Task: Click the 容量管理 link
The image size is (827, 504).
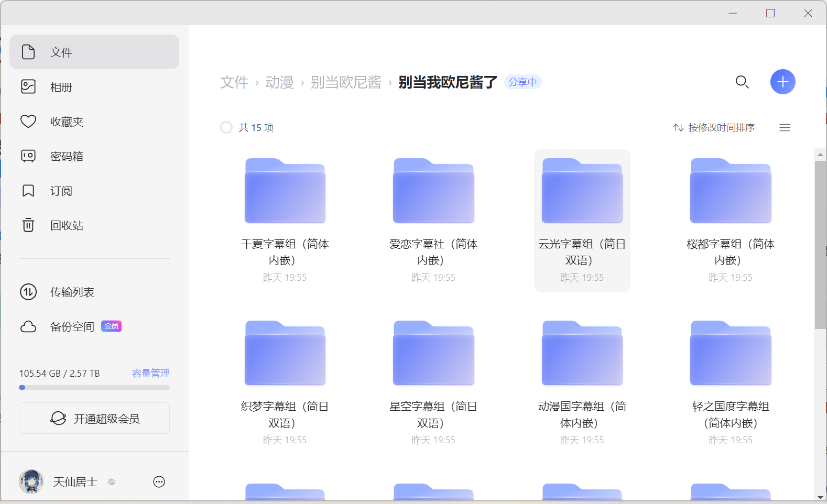Action: pyautogui.click(x=150, y=373)
